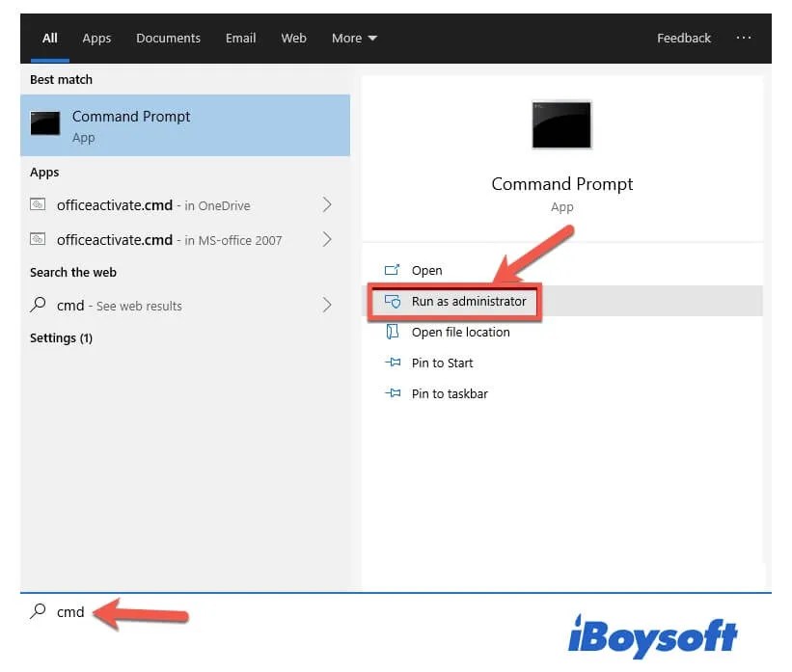
Task: Click the Pin to taskbar pin icon
Action: (393, 392)
